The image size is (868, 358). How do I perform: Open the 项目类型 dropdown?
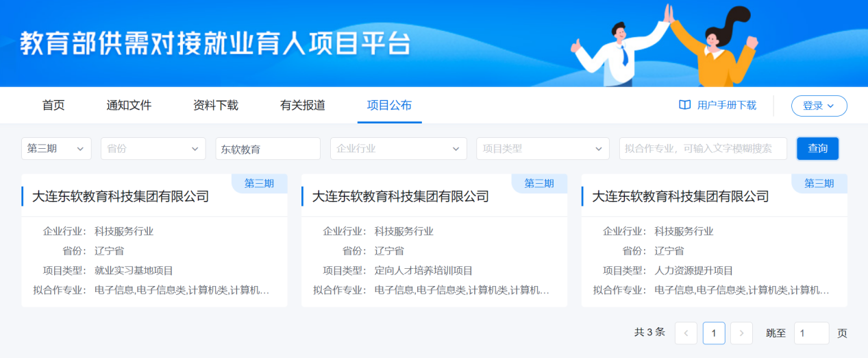[x=543, y=149]
